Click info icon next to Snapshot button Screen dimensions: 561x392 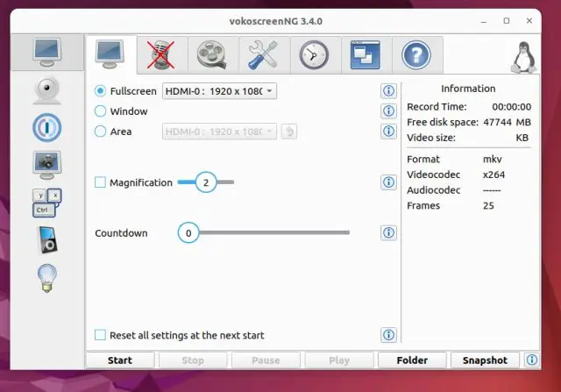(x=532, y=360)
